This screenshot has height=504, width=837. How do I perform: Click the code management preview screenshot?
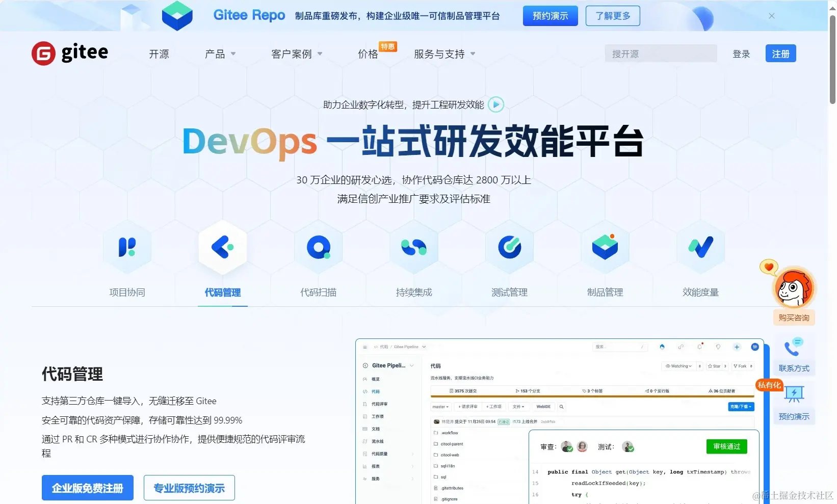[x=559, y=421]
